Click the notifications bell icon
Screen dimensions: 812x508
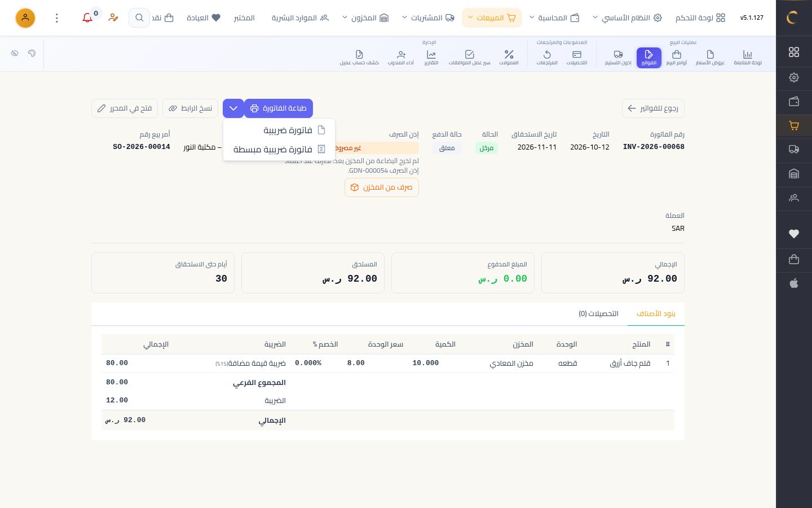tap(87, 17)
